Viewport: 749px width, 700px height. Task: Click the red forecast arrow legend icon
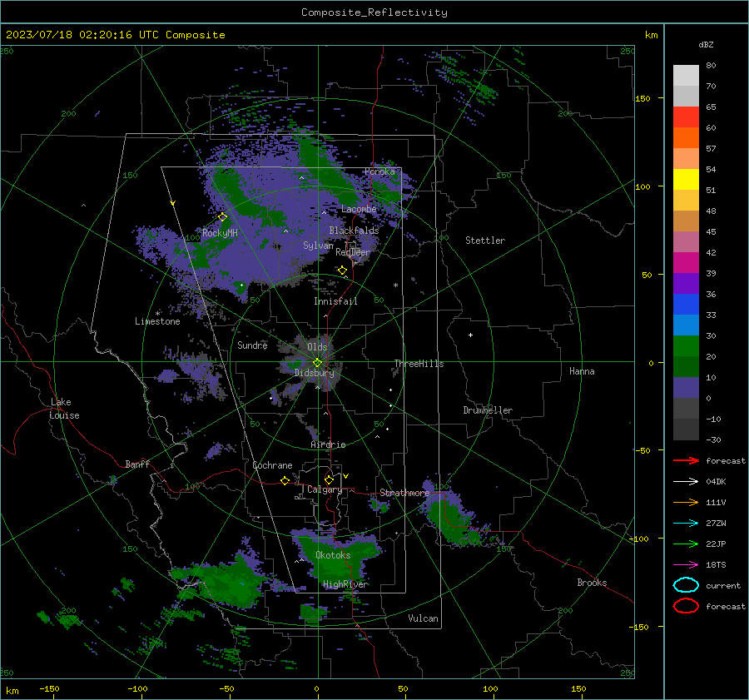click(686, 460)
